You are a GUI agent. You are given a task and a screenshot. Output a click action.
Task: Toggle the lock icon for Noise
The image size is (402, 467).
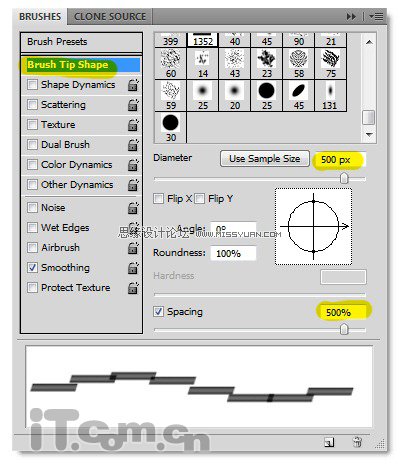click(133, 208)
